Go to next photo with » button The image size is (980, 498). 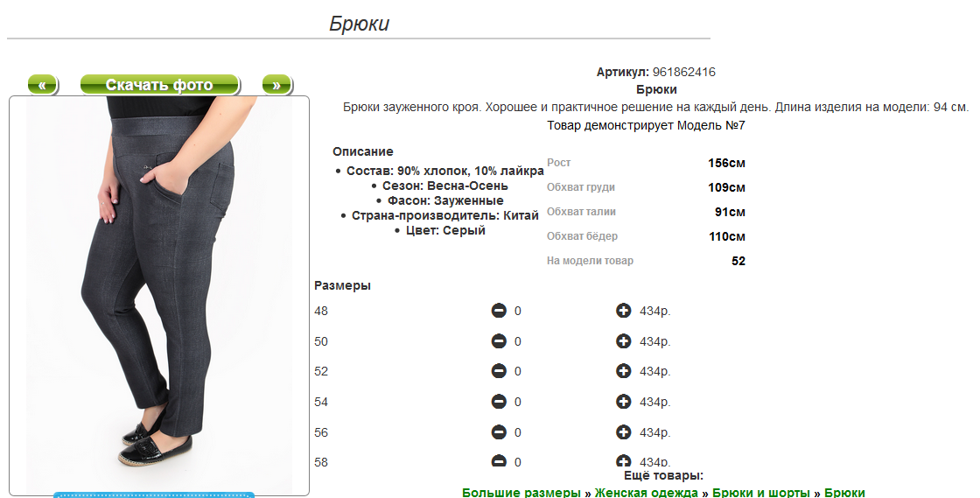pyautogui.click(x=276, y=85)
